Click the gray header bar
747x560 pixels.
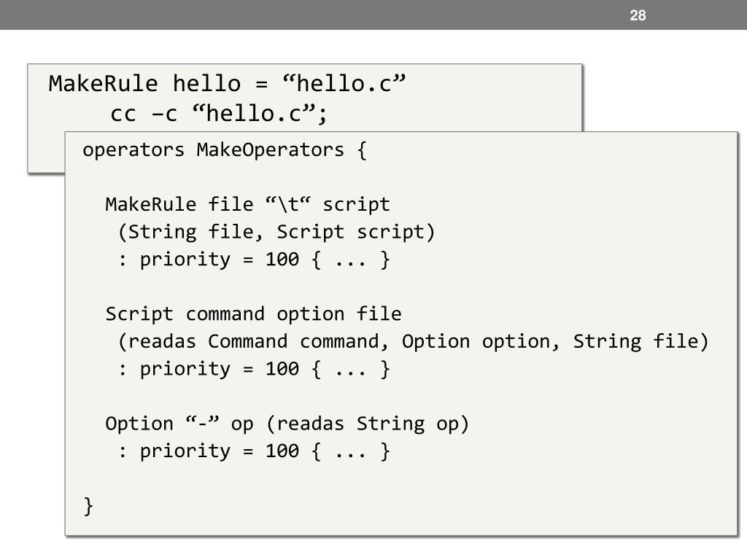coord(373,15)
